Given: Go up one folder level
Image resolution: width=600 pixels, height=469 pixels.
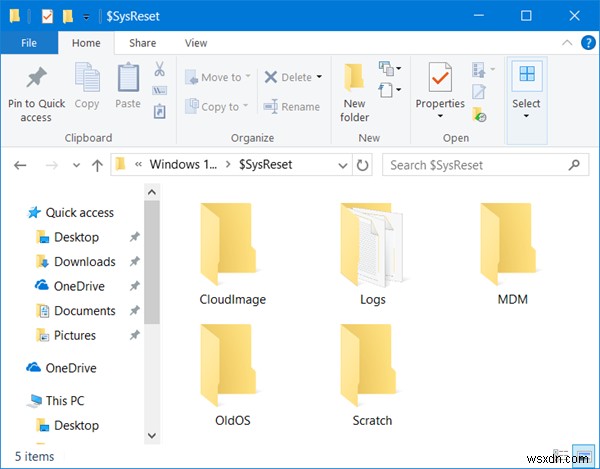Looking at the screenshot, I should pos(97,165).
